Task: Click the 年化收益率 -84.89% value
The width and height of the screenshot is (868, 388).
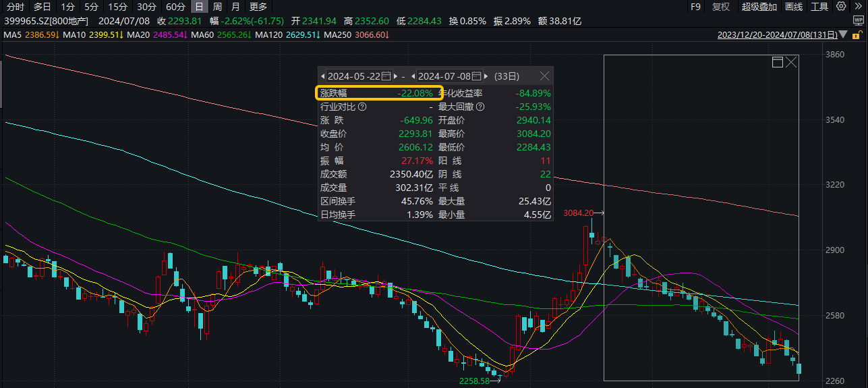Action: 533,93
